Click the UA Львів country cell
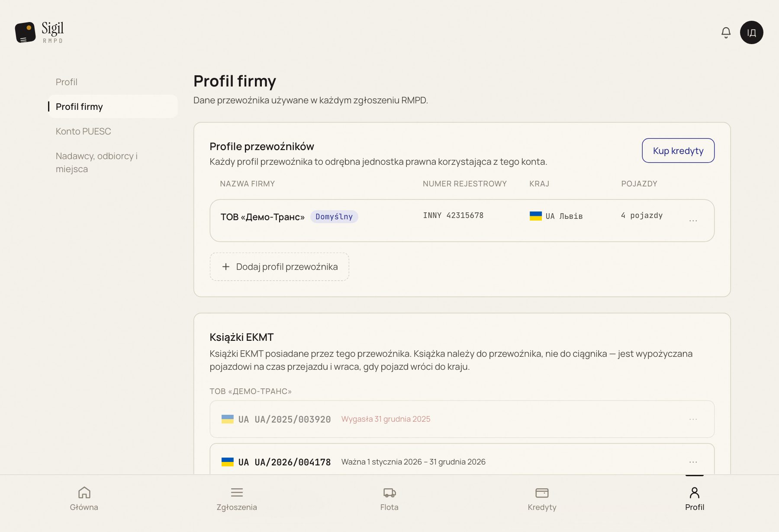The height and width of the screenshot is (532, 779). coord(556,216)
